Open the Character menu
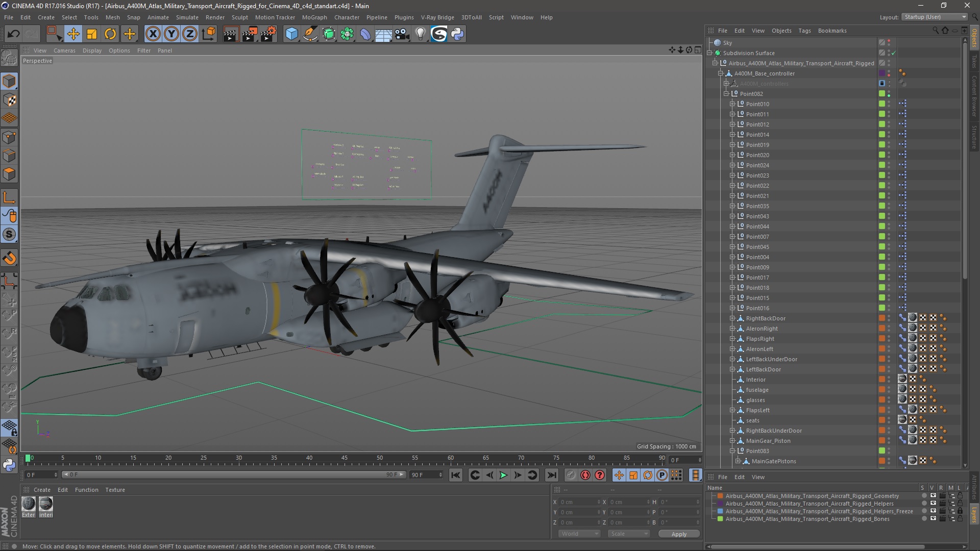This screenshot has width=980, height=551. pos(347,17)
